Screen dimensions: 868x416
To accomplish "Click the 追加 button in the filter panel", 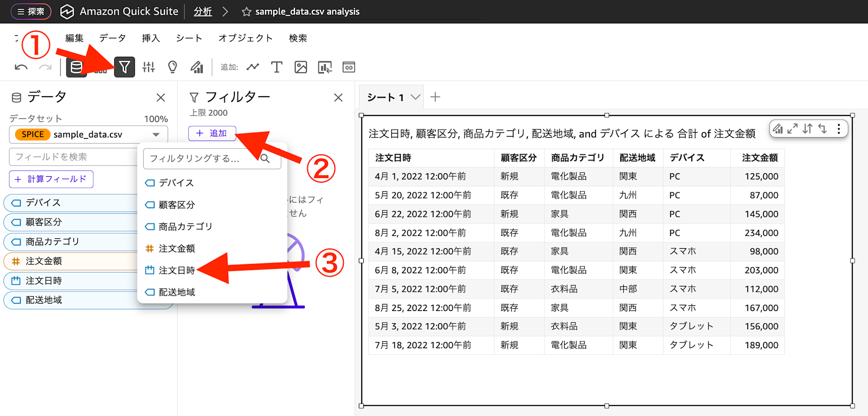I will [x=212, y=133].
